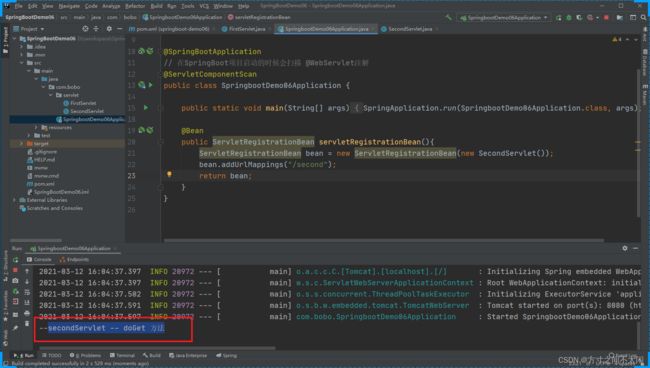Open Project panel settings gear

tap(109, 29)
